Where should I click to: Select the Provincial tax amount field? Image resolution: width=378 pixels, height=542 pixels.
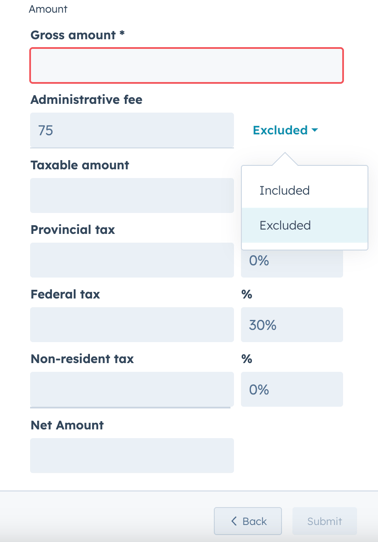[132, 260]
